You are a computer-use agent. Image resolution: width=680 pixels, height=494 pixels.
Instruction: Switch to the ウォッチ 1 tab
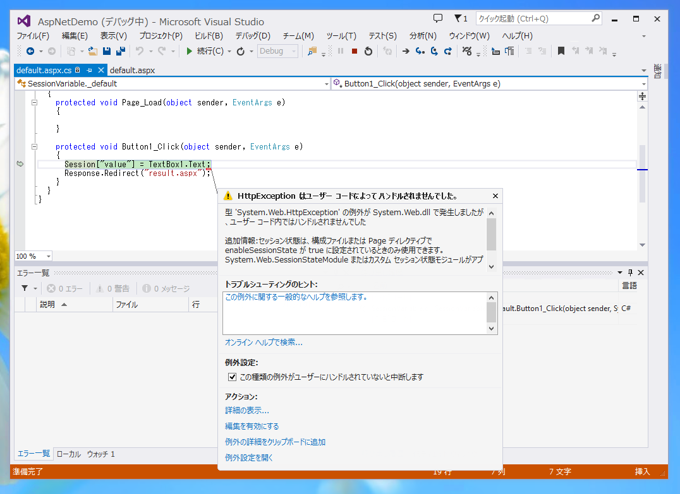101,454
